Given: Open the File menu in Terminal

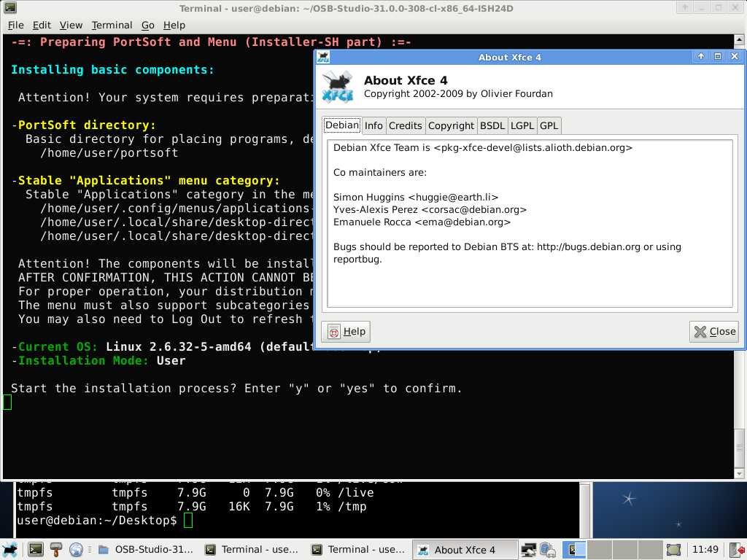Looking at the screenshot, I should pyautogui.click(x=16, y=26).
